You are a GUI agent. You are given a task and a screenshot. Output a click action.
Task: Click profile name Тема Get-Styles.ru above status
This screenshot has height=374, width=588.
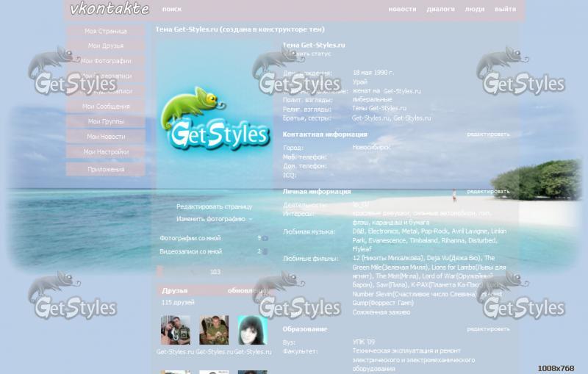coord(314,45)
